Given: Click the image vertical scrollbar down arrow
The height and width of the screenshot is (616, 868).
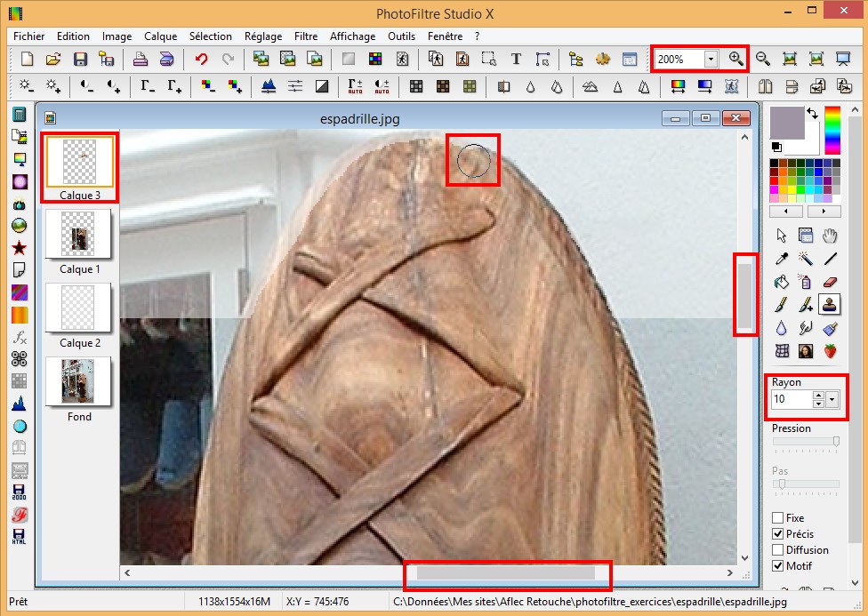Looking at the screenshot, I should (744, 558).
